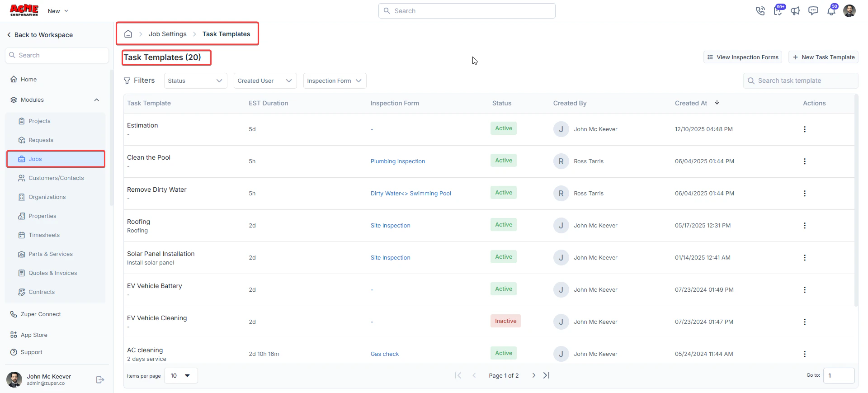Viewport: 868px width, 393px height.
Task: Open the Inspection Form filter dropdown
Action: coord(335,81)
